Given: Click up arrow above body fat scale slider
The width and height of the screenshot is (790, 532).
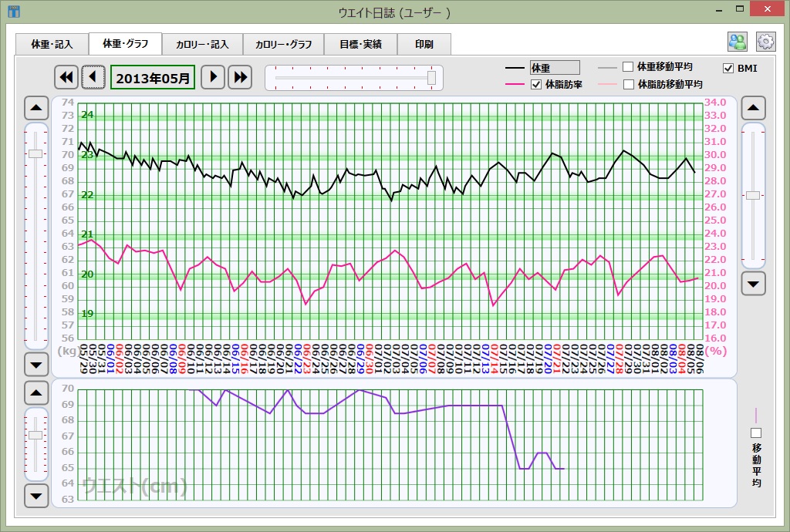Looking at the screenshot, I should [753, 108].
